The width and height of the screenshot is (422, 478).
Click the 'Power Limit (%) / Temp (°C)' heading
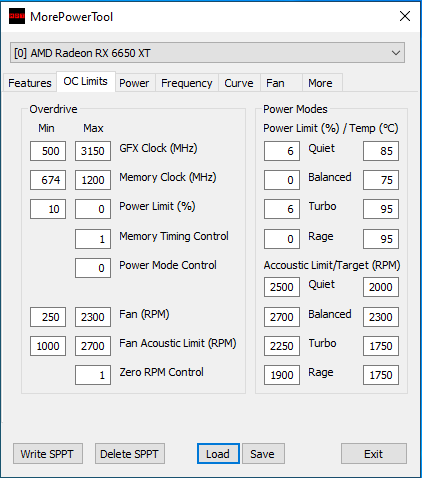click(331, 128)
